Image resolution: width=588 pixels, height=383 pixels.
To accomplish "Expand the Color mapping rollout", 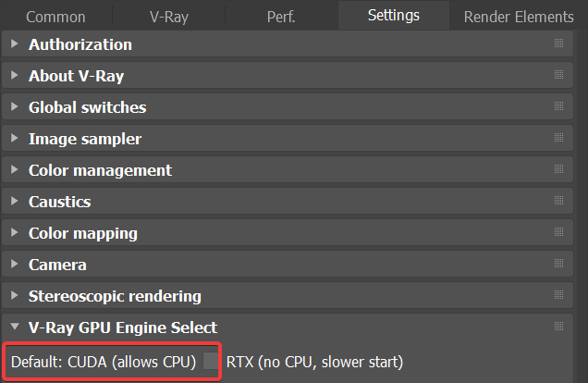I will point(14,233).
